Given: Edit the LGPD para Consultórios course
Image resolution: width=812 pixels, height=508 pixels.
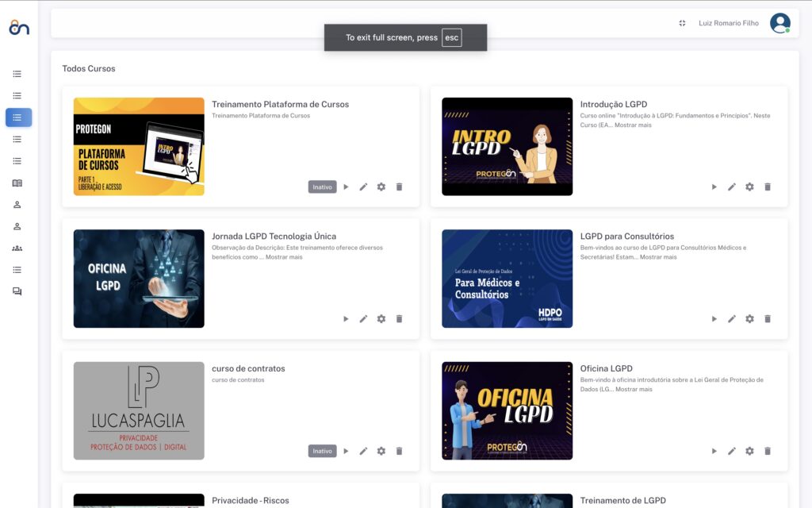Looking at the screenshot, I should click(x=732, y=319).
